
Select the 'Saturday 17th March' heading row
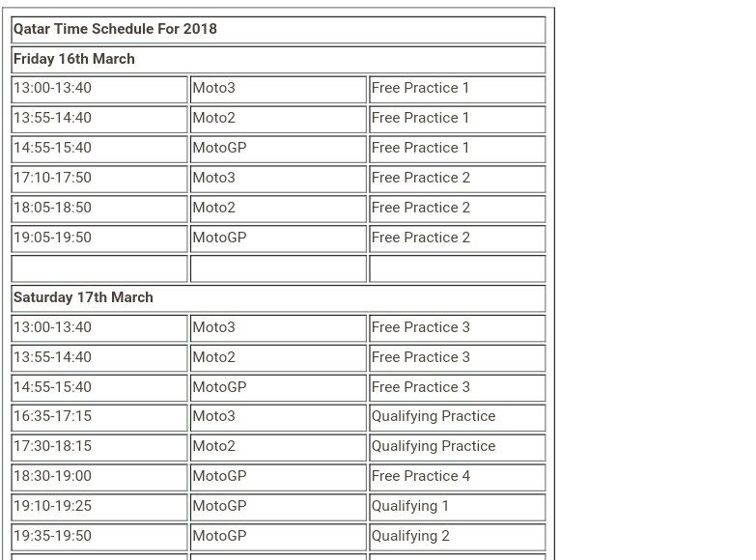(x=83, y=297)
